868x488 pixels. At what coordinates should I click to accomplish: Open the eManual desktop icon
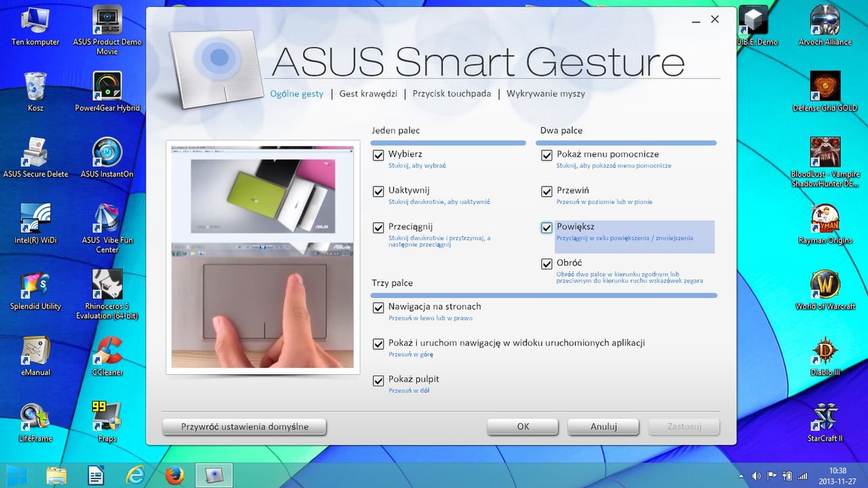point(35,355)
